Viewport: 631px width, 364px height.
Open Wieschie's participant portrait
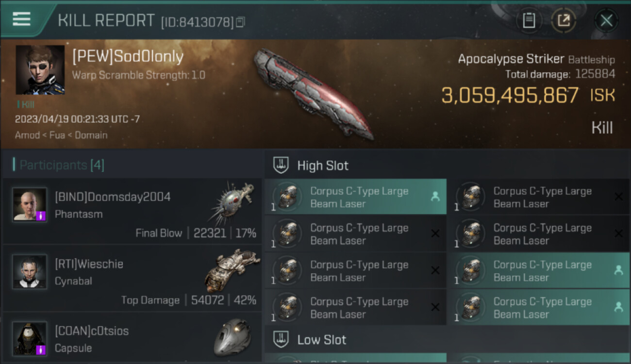(x=30, y=272)
